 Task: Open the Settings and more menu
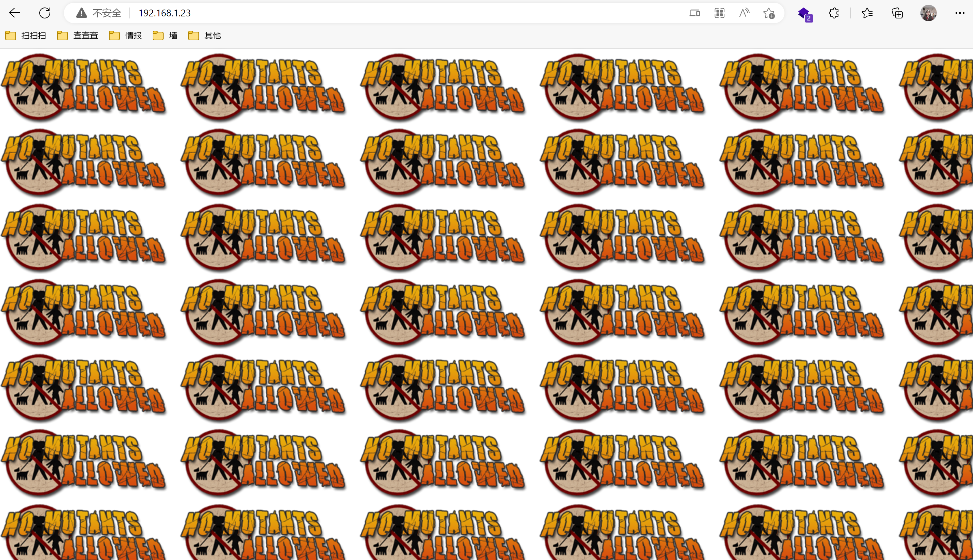(960, 13)
